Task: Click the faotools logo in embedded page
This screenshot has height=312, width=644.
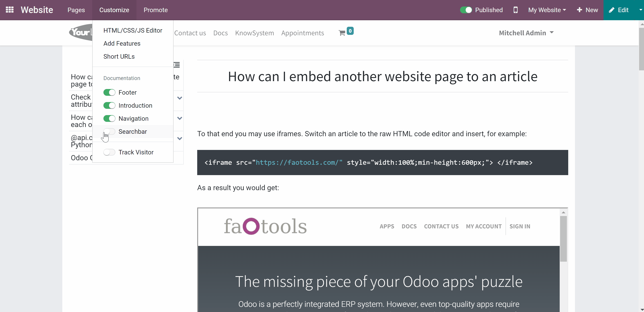Action: 265,226
